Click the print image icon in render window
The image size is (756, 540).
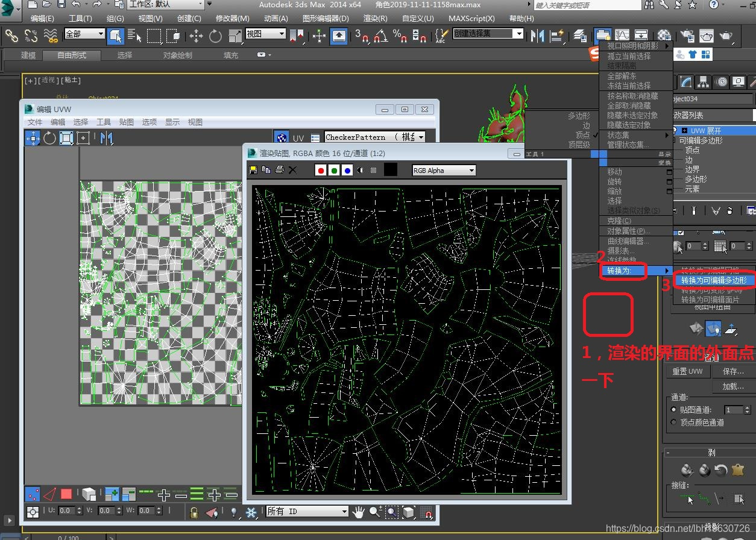tap(279, 171)
